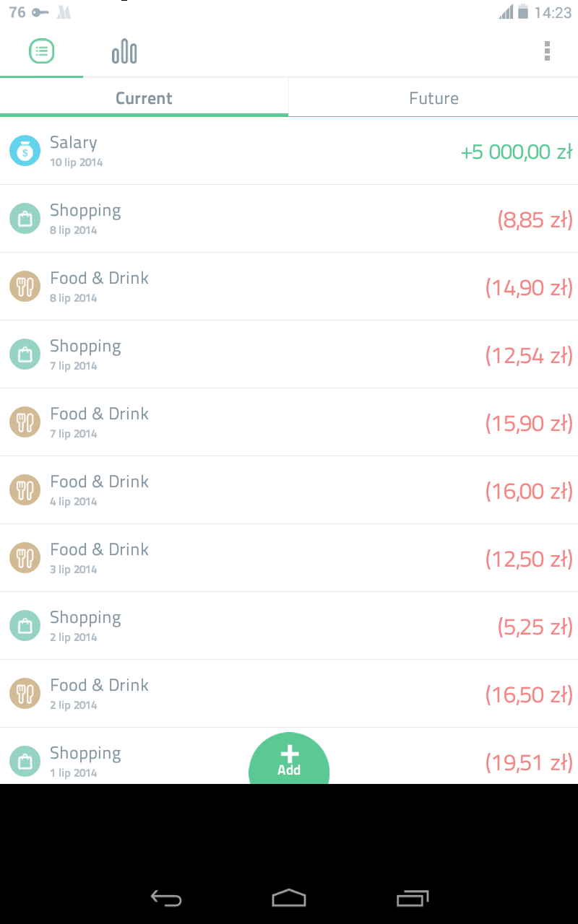Open the statistics bar chart icon
Image resolution: width=578 pixels, height=924 pixels.
pyautogui.click(x=124, y=51)
